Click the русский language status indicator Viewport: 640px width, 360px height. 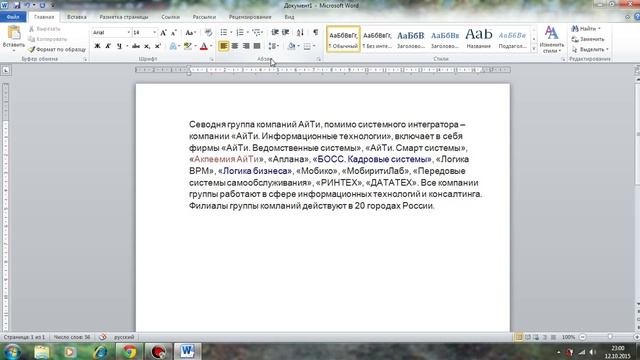(124, 337)
